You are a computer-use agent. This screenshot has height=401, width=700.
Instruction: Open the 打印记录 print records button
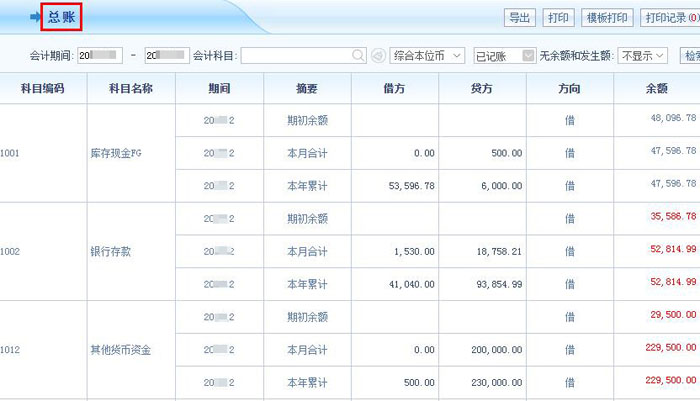[x=670, y=18]
